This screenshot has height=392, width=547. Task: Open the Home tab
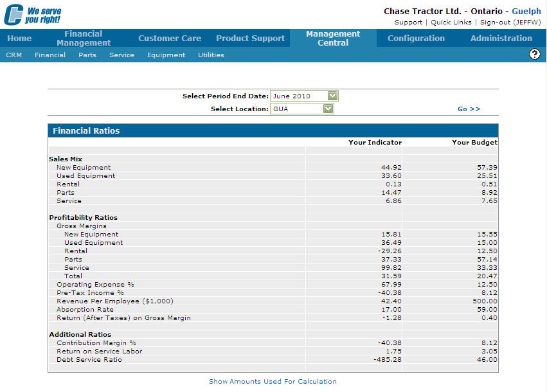[x=19, y=39]
